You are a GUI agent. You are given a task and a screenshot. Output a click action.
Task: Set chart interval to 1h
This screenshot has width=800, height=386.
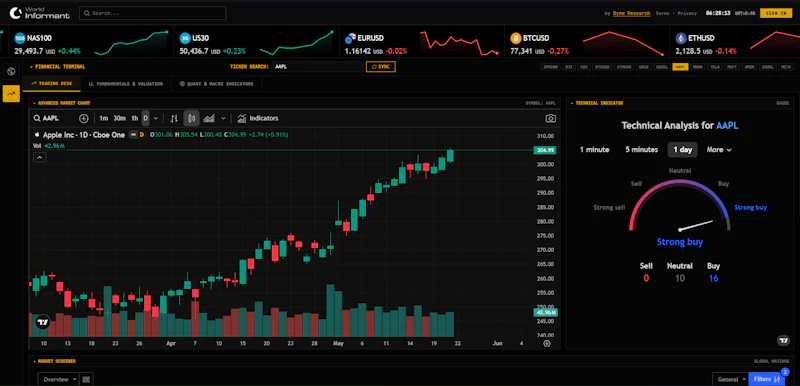pos(134,118)
